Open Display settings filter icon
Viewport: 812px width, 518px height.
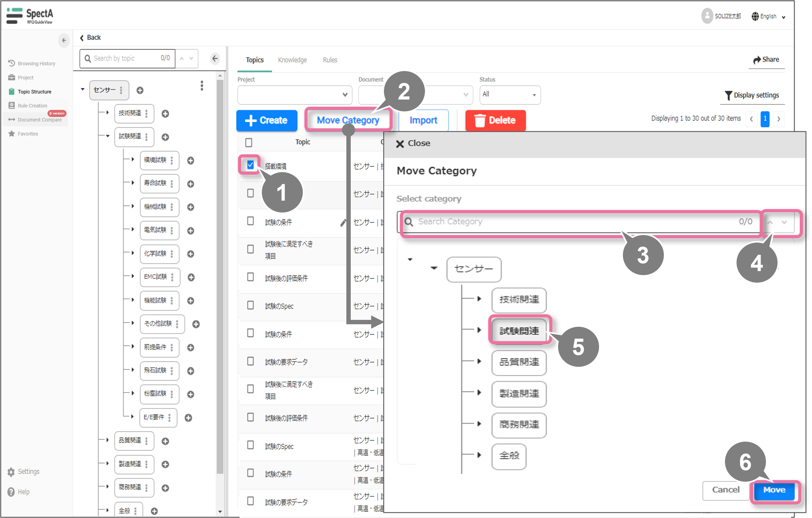click(728, 95)
